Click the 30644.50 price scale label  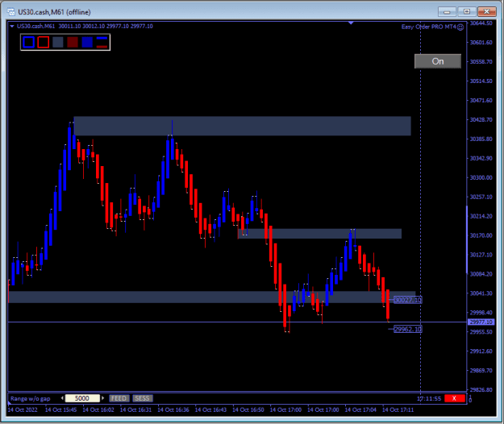tap(481, 23)
